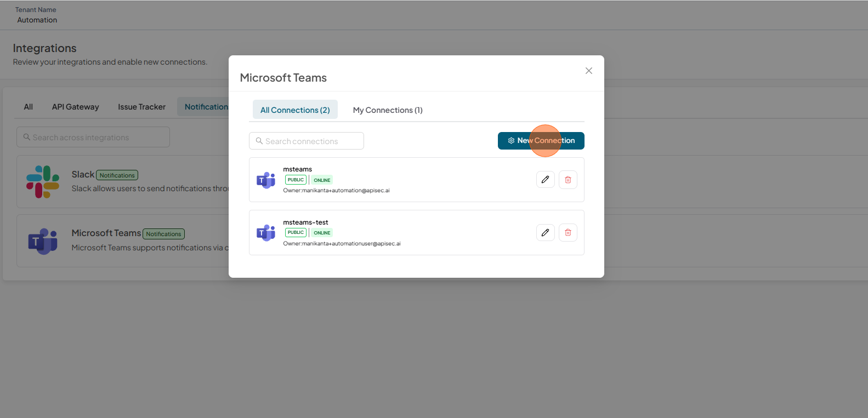Edit the msteams-test connection

coord(546,233)
